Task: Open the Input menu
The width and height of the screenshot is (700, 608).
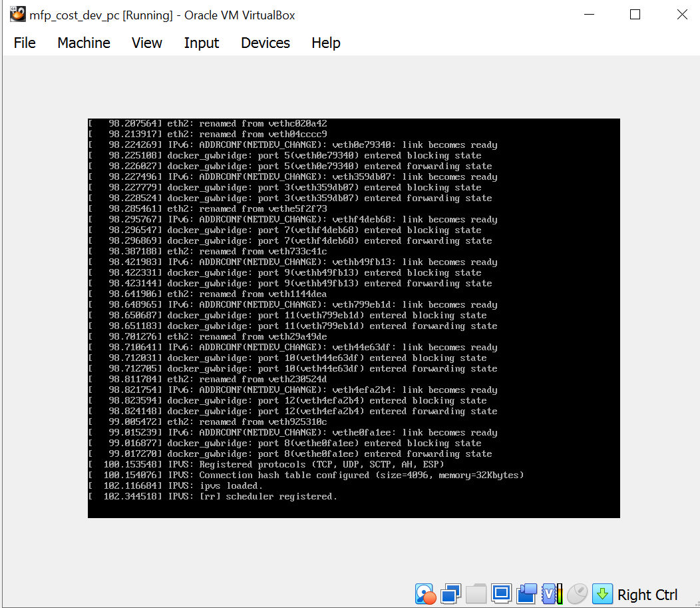Action: coord(202,43)
